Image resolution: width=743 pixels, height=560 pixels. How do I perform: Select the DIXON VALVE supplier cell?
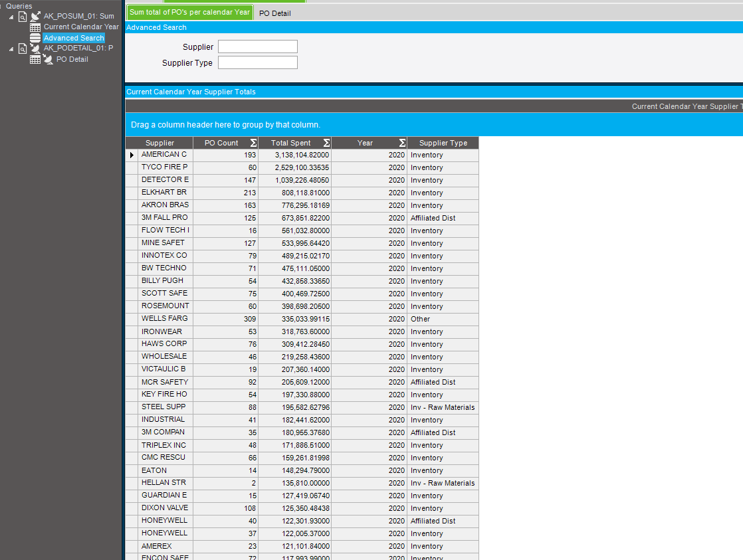click(x=165, y=508)
